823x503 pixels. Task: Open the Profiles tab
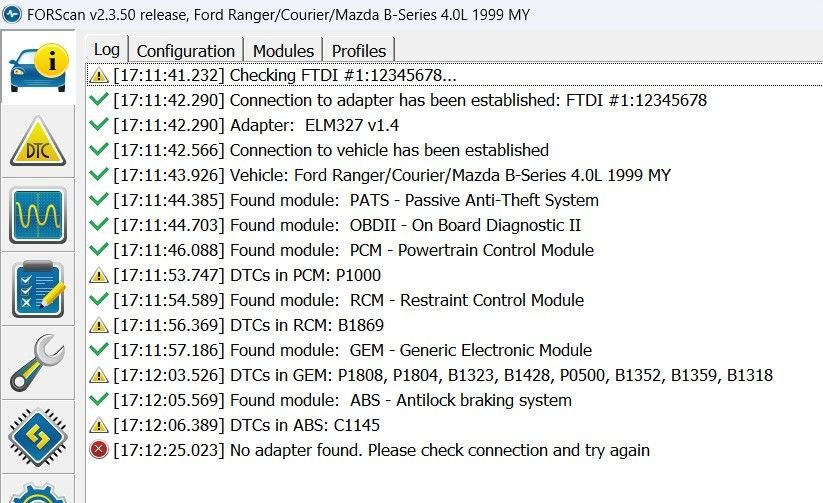tap(359, 50)
